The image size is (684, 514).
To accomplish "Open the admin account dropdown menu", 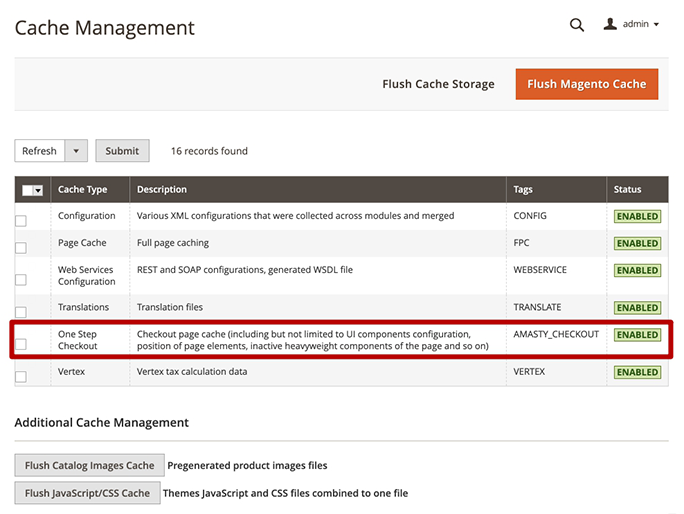I will click(x=640, y=25).
